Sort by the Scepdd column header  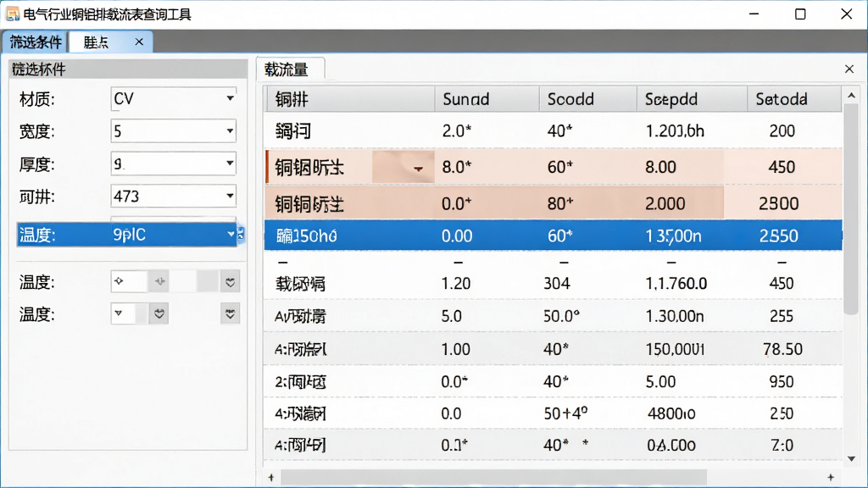click(692, 99)
